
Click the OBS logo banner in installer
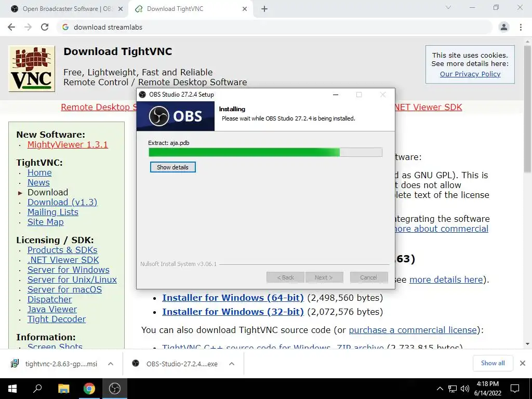point(176,116)
